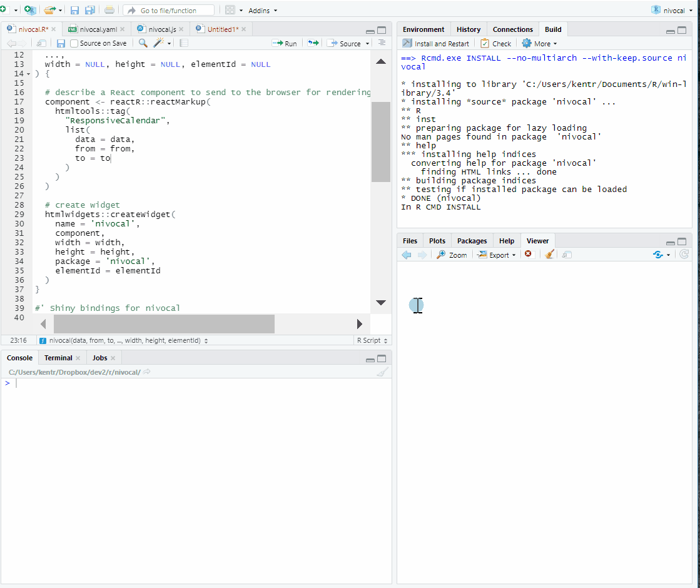Open the New File dropdown arrow
The width and height of the screenshot is (700, 588).
coord(16,10)
